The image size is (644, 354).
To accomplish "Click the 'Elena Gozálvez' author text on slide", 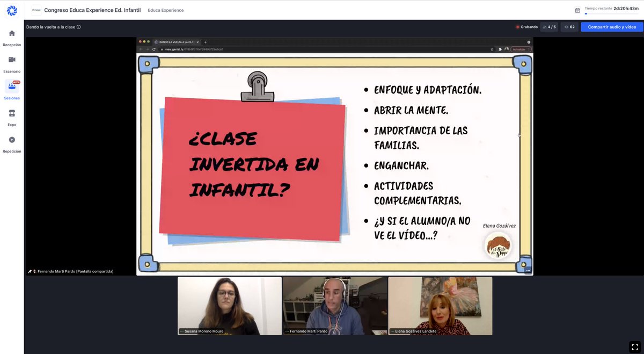I will [x=499, y=226].
